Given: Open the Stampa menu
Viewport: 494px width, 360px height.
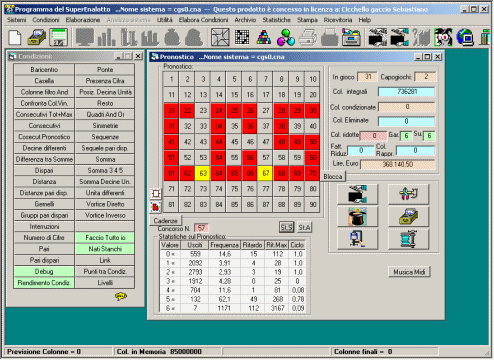Looking at the screenshot, I should tap(307, 20).
